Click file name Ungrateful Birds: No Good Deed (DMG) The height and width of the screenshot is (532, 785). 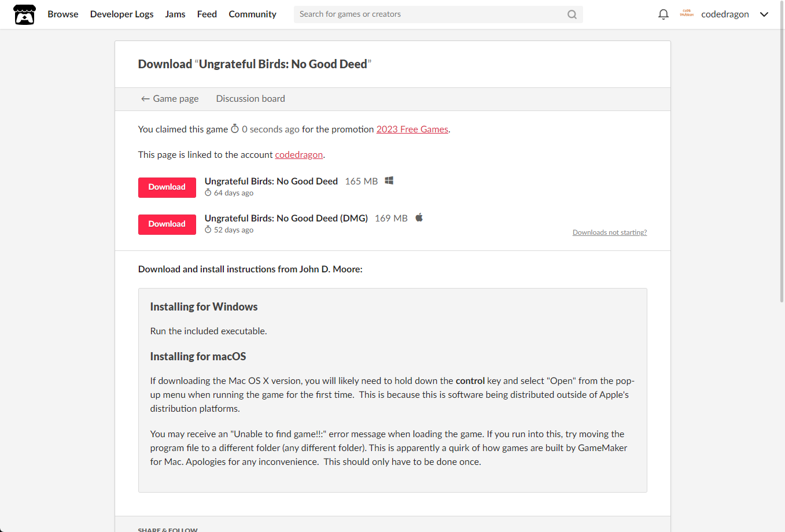click(286, 218)
